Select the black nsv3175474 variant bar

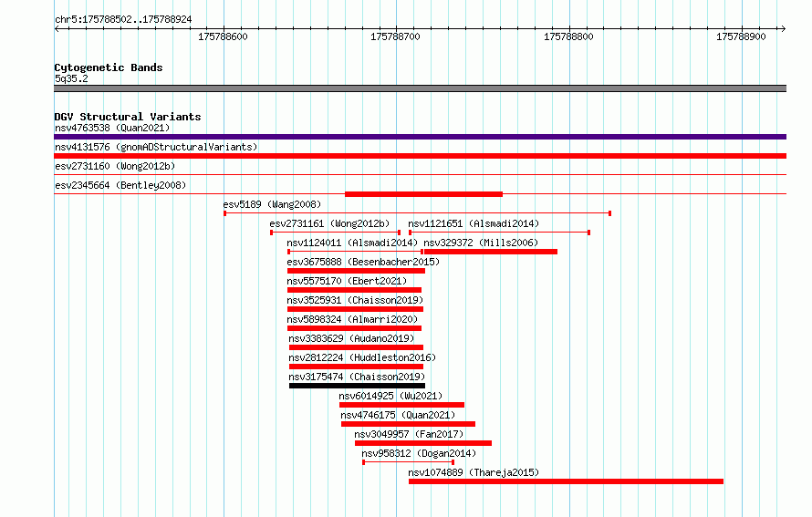click(357, 386)
